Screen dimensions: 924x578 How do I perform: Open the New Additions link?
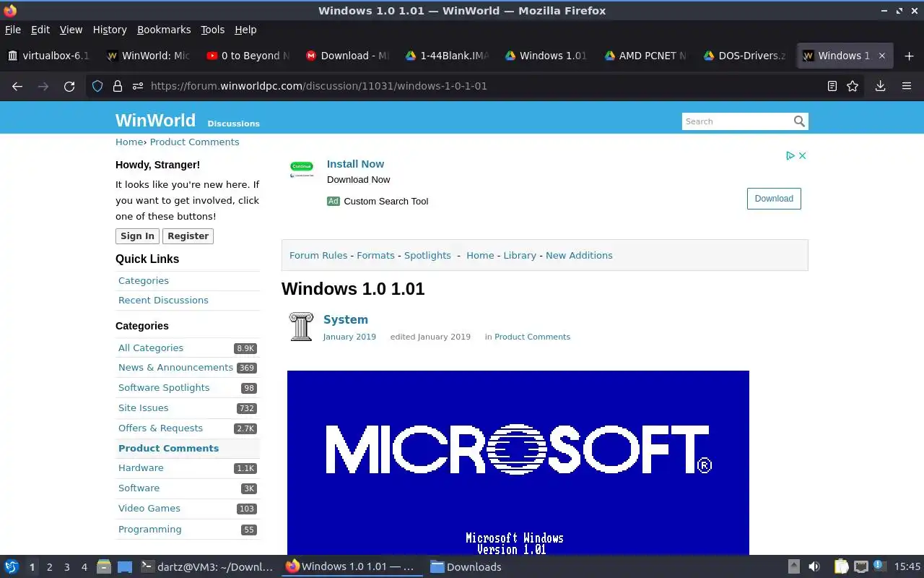coord(579,255)
